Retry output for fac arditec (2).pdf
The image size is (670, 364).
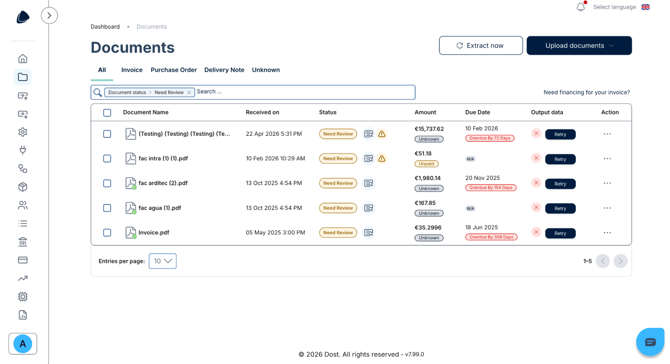click(560, 184)
